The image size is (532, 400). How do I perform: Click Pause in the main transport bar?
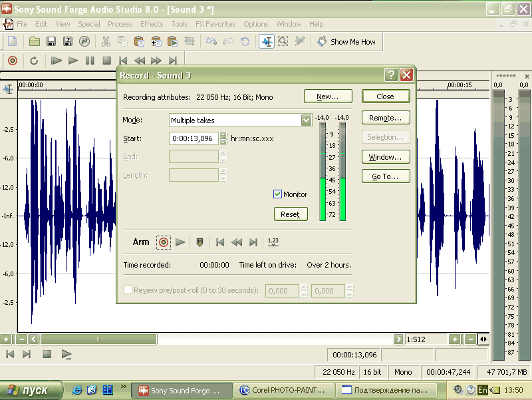[90, 61]
